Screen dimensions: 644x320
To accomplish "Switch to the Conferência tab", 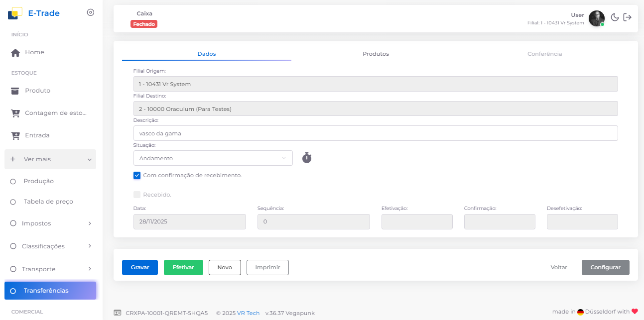I will pyautogui.click(x=544, y=54).
